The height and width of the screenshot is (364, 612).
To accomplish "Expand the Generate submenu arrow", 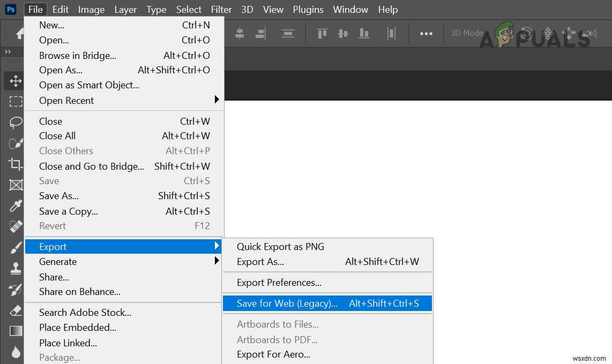I will click(x=217, y=260).
